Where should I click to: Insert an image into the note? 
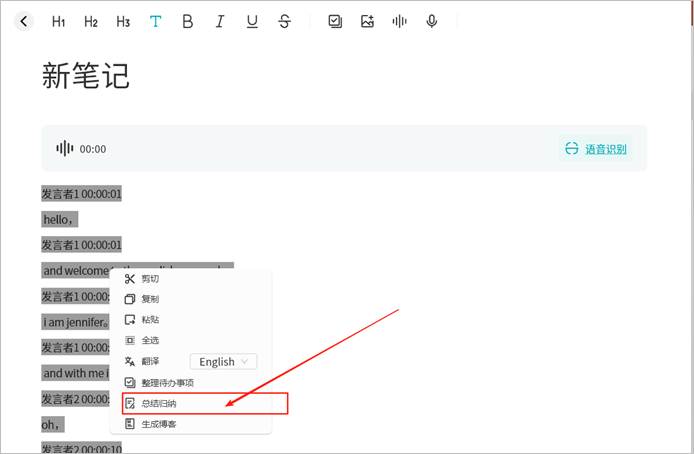click(367, 21)
